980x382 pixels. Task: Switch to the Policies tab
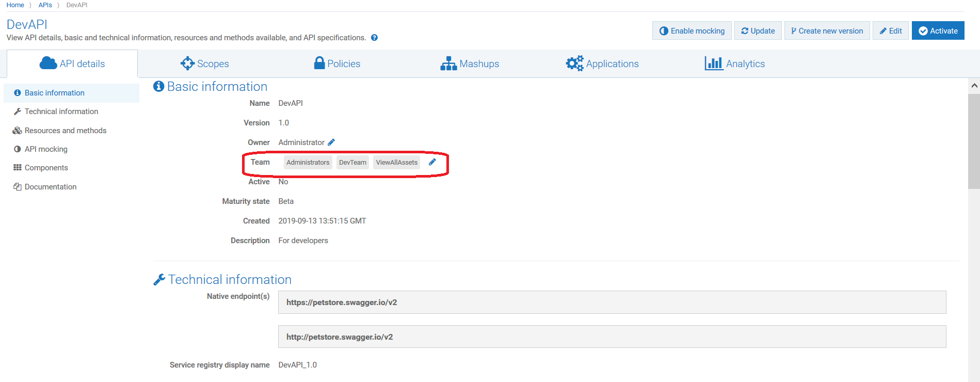338,63
